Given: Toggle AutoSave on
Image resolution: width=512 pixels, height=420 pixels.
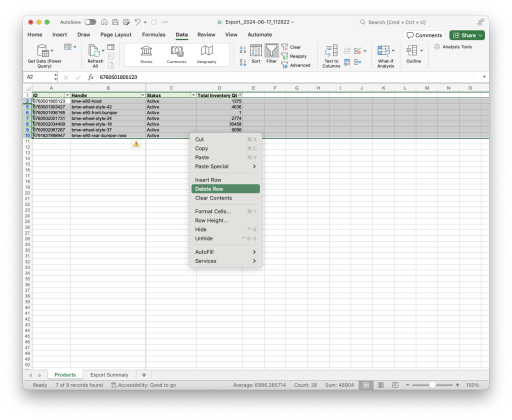Looking at the screenshot, I should pyautogui.click(x=90, y=22).
